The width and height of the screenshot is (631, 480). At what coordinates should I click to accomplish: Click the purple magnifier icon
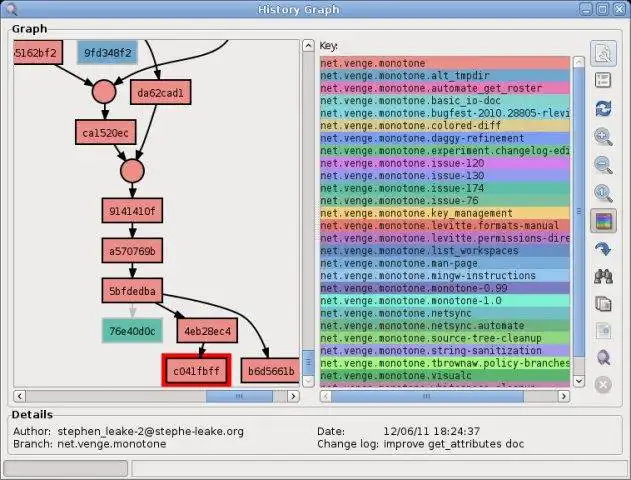tap(603, 358)
